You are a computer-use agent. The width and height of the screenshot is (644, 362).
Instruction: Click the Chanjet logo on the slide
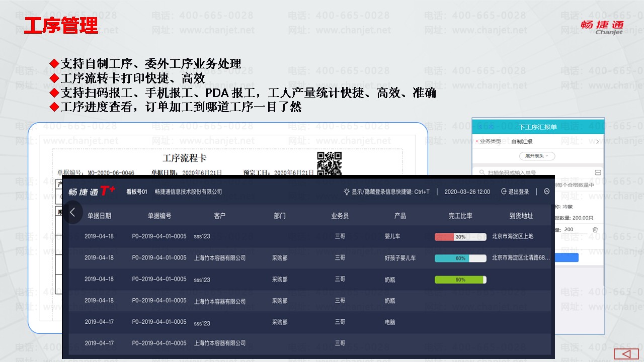click(x=602, y=27)
